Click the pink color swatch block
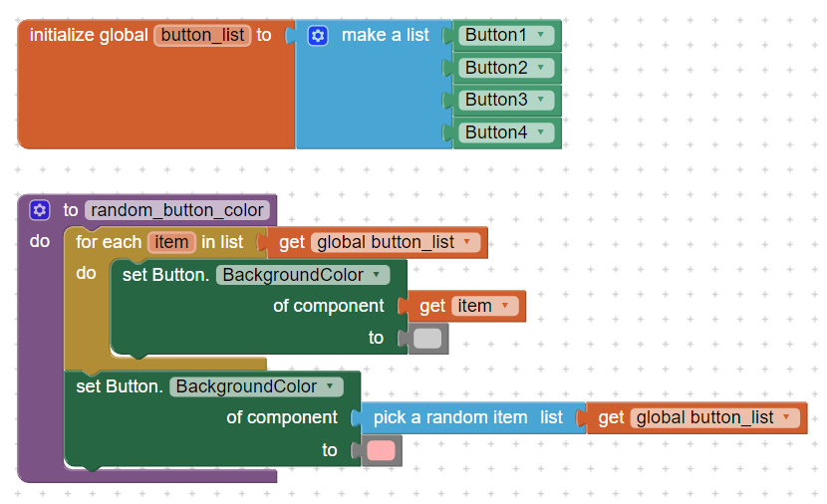Screen dimensions: 827x504 pyautogui.click(x=381, y=450)
